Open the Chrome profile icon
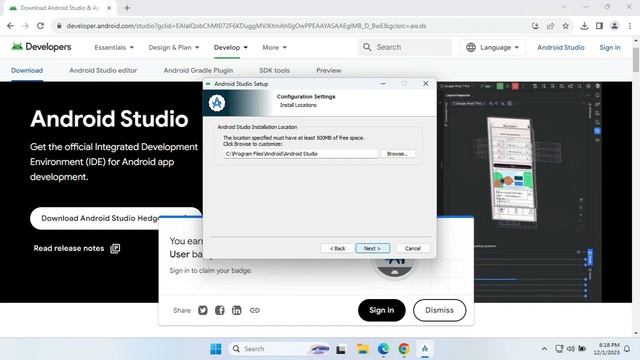 coord(614,26)
